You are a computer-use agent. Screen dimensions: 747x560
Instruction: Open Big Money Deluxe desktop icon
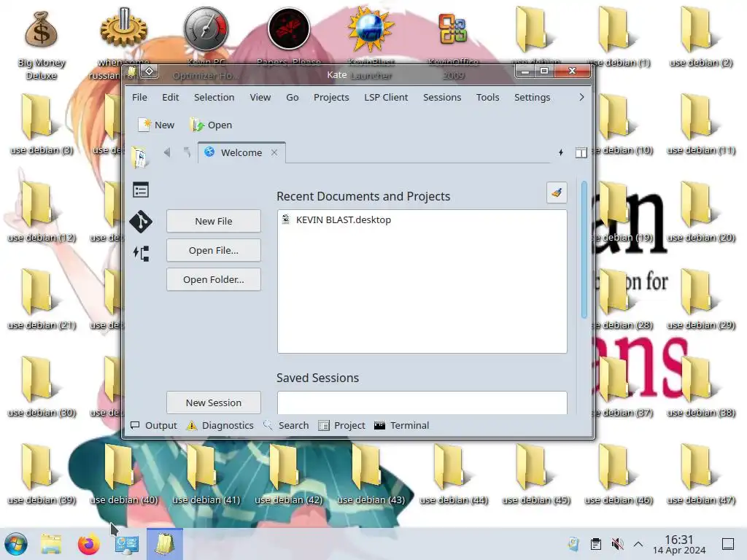coord(42,46)
